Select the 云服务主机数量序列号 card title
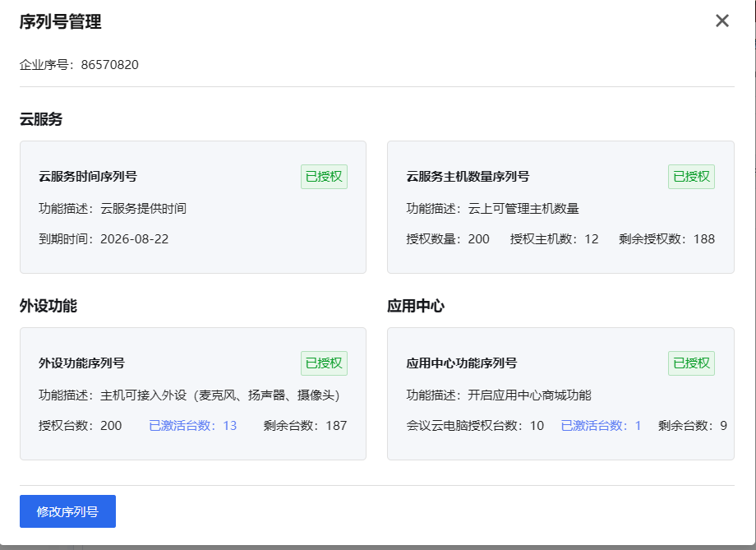The image size is (756, 550). [468, 176]
